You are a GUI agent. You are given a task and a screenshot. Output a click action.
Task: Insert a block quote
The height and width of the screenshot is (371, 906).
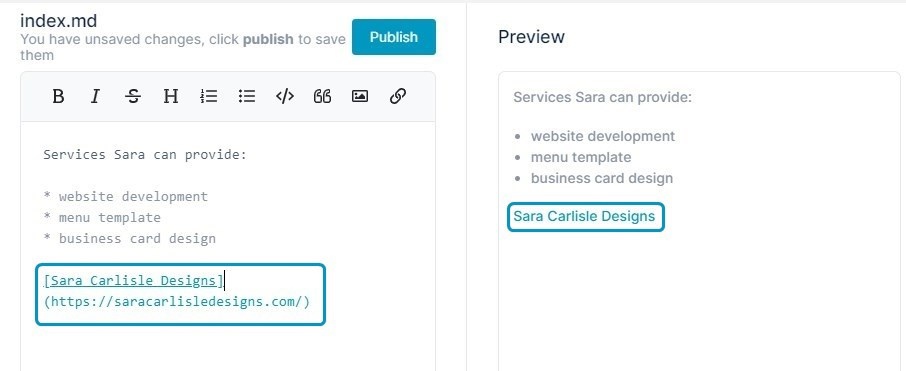tap(322, 96)
